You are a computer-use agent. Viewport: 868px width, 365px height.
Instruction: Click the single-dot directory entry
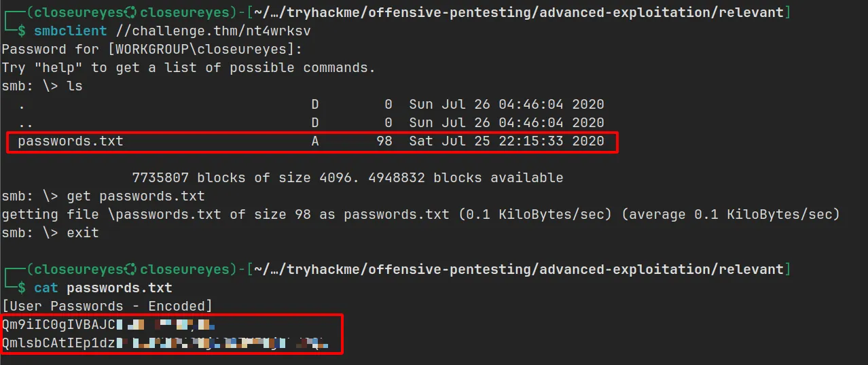[x=22, y=105]
